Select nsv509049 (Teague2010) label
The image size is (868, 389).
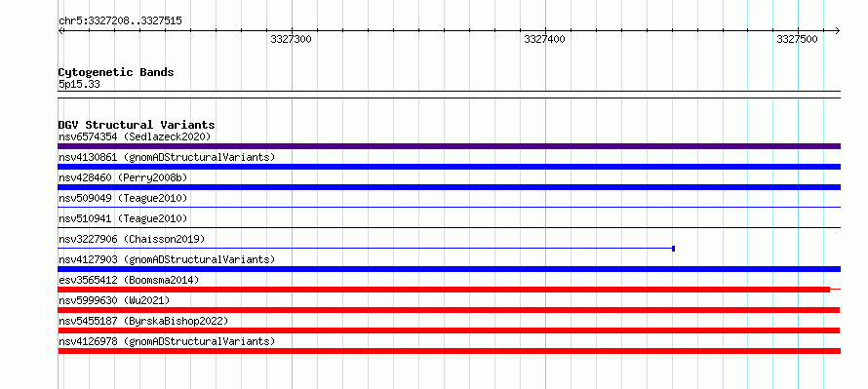[x=123, y=198]
